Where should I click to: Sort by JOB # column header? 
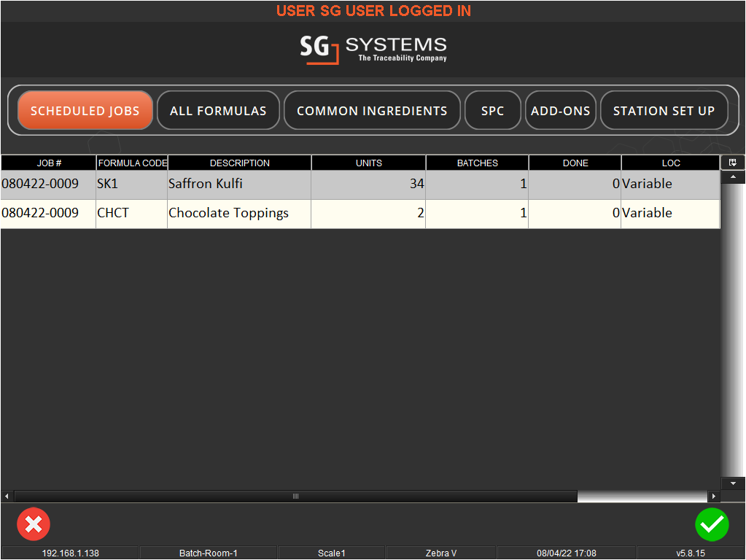(49, 163)
